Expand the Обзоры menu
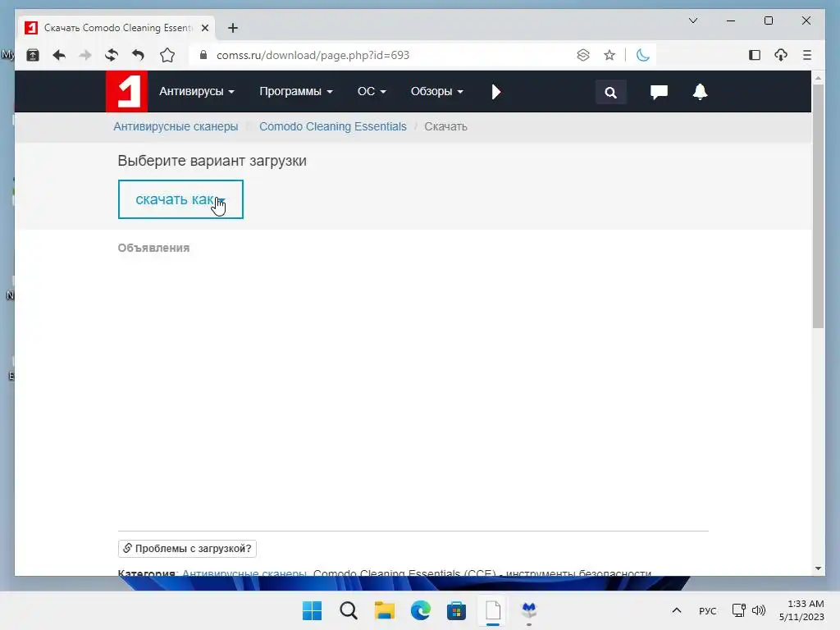This screenshot has height=630, width=840. (436, 92)
